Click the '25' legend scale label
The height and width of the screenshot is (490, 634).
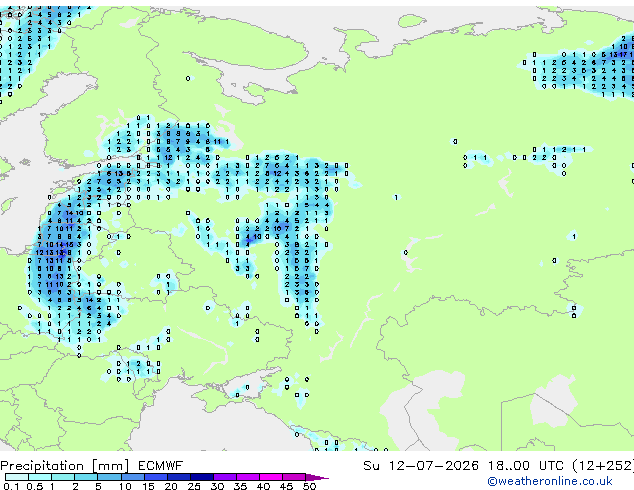pyautogui.click(x=194, y=486)
